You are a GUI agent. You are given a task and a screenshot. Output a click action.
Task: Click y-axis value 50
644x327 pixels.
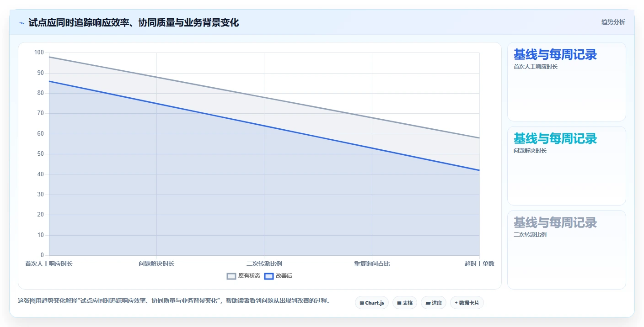point(41,154)
